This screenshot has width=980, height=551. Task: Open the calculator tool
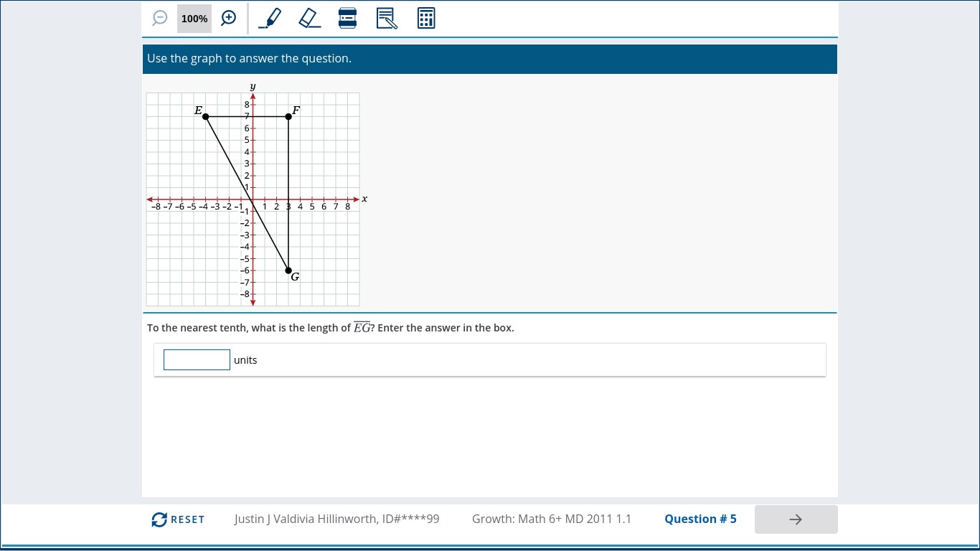click(x=426, y=18)
